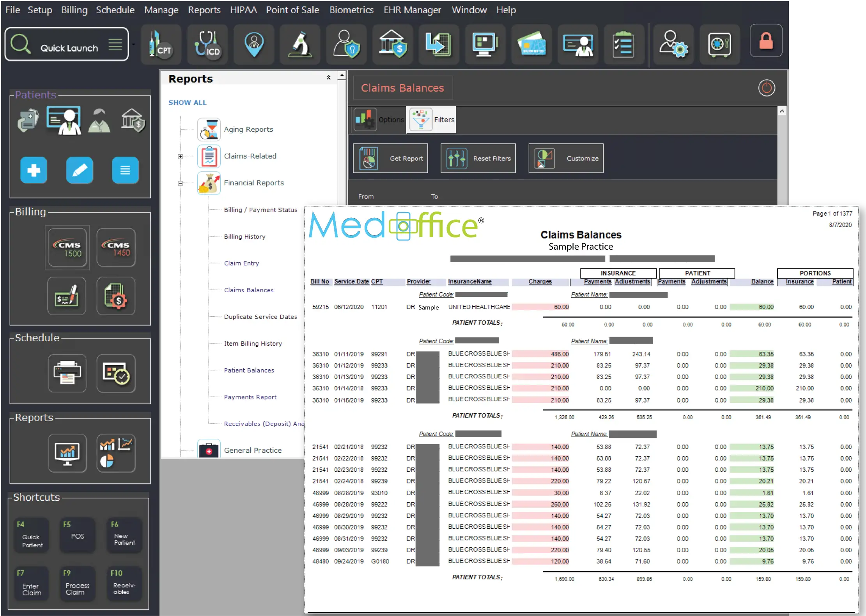
Task: Open the ICD stethoscope toolbar icon
Action: click(207, 44)
